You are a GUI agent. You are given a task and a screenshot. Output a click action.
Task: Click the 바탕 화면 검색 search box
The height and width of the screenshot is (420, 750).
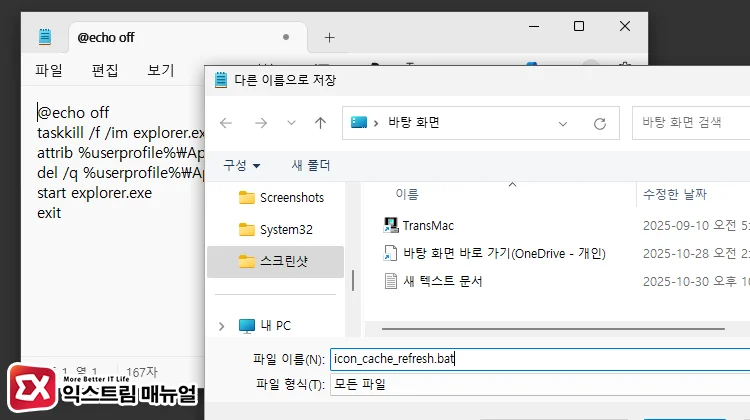point(691,123)
